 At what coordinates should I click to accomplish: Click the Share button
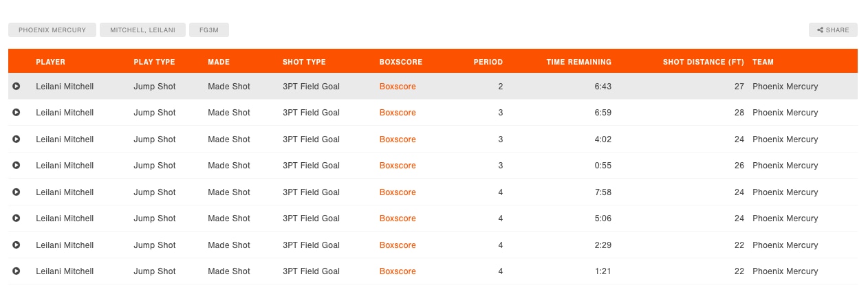(x=833, y=30)
